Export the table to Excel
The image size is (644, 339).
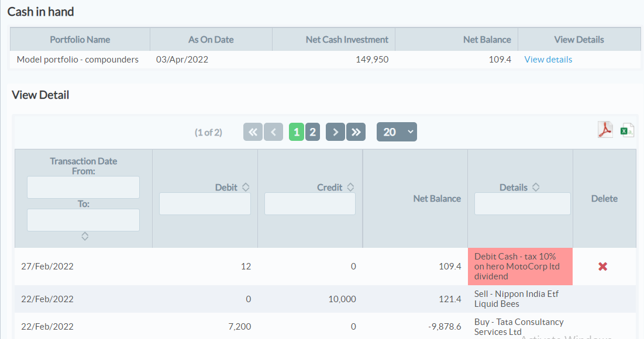pyautogui.click(x=627, y=130)
